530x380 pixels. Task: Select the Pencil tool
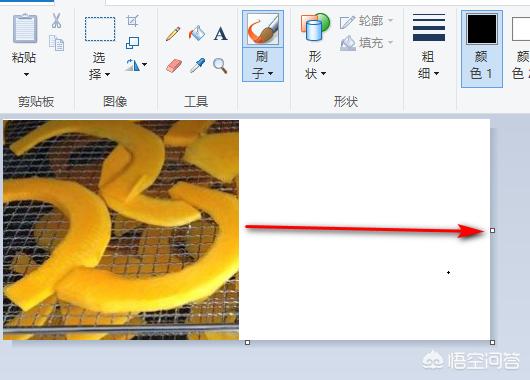[x=173, y=34]
